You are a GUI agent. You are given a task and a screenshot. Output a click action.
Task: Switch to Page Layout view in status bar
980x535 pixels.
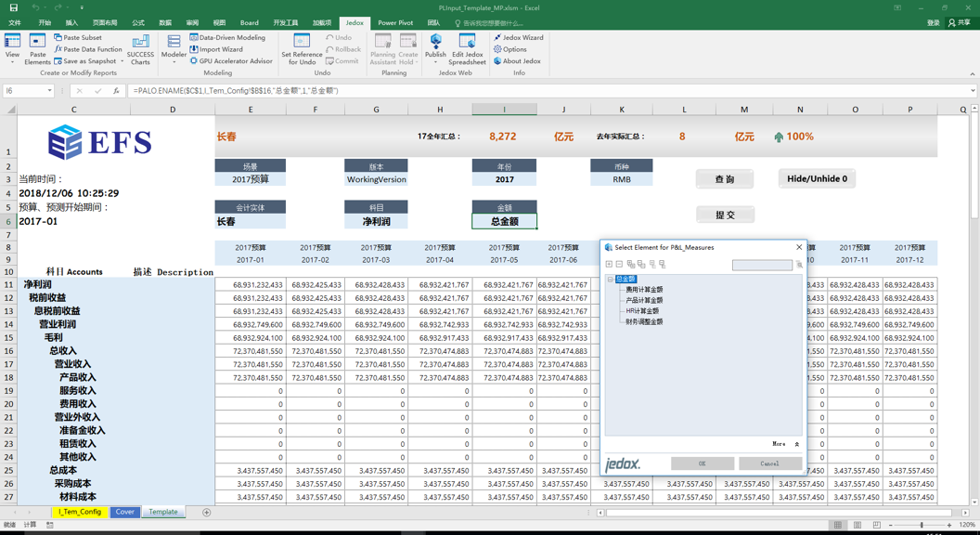tap(857, 525)
